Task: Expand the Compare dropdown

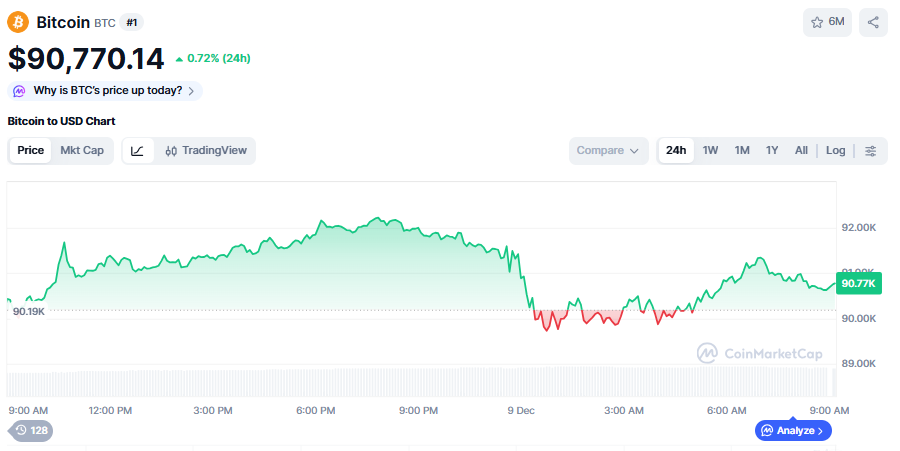Action: 608,151
